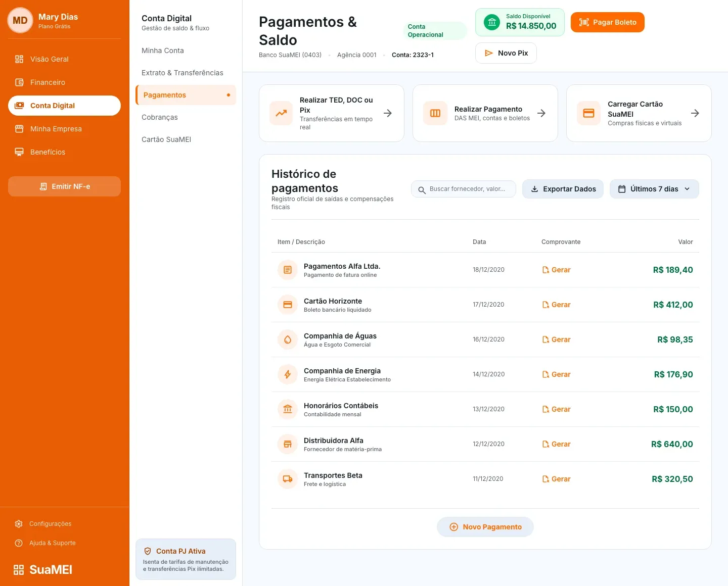Click the bank icon for Honorários Contábeis
The height and width of the screenshot is (586, 728).
coord(288,409)
